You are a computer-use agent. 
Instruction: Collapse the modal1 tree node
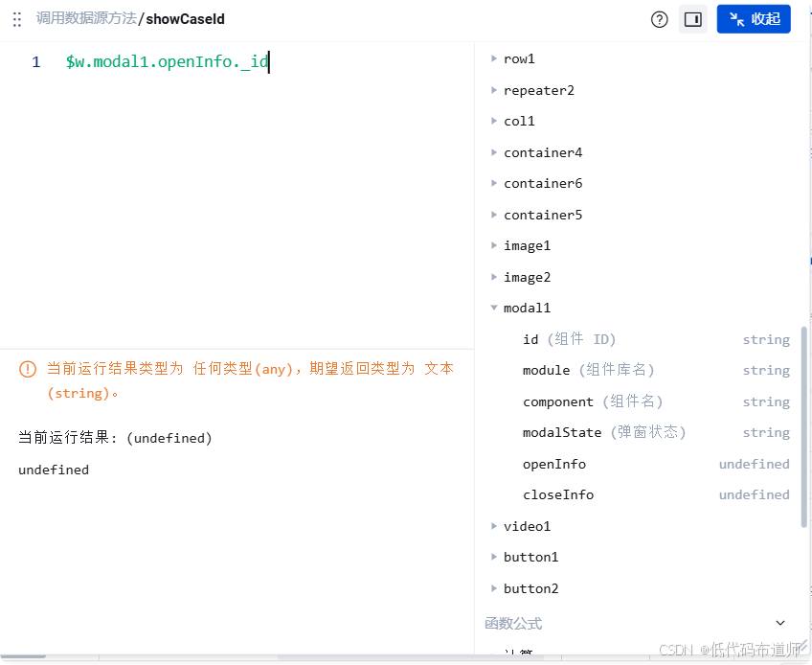tap(493, 308)
